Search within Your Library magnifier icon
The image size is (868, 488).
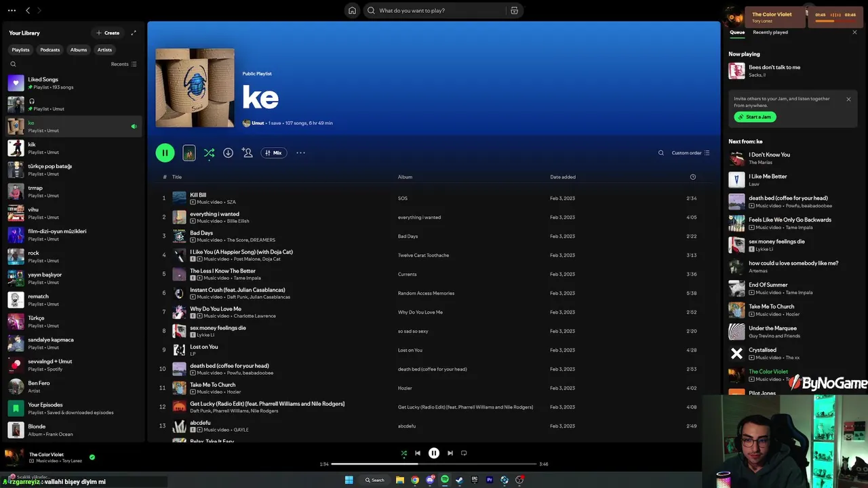(x=13, y=64)
